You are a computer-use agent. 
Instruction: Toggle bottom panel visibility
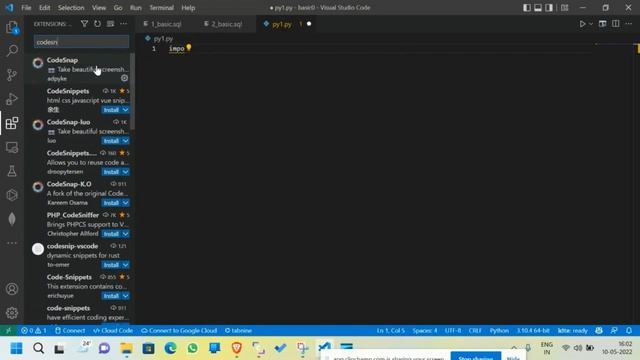click(x=538, y=8)
